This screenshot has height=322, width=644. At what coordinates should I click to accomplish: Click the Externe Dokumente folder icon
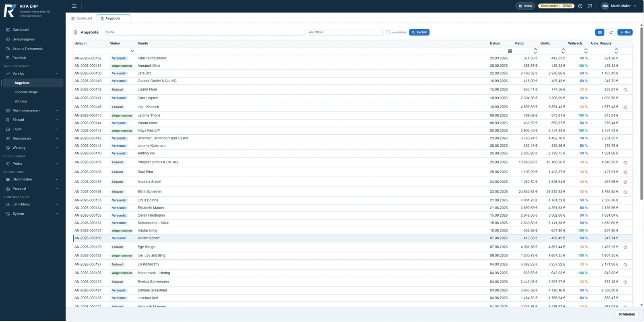(x=8, y=49)
